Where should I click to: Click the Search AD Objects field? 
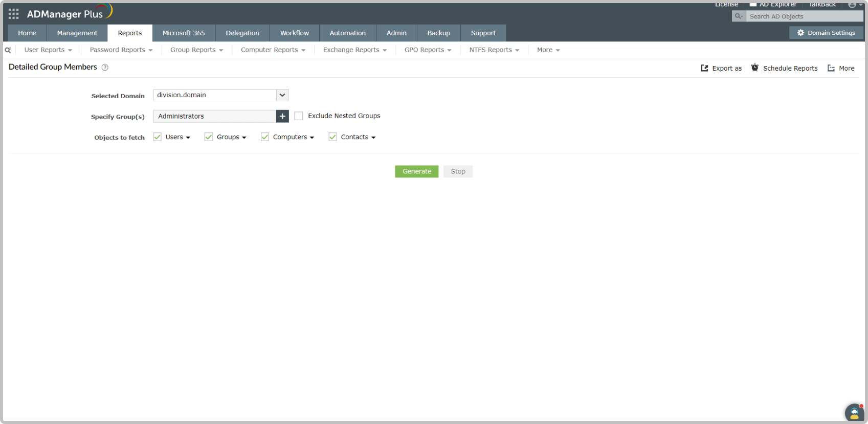[x=805, y=16]
